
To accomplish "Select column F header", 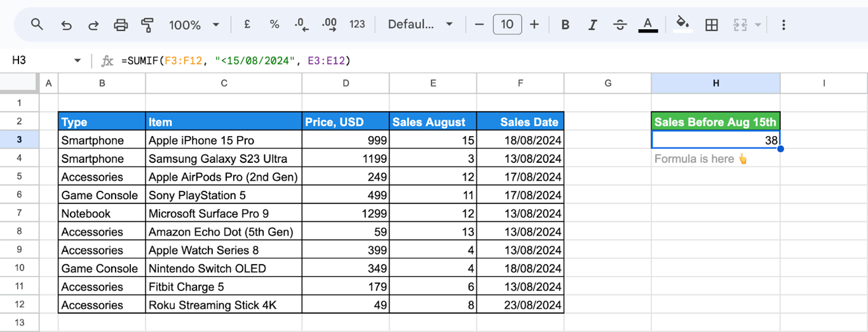I will [x=520, y=83].
